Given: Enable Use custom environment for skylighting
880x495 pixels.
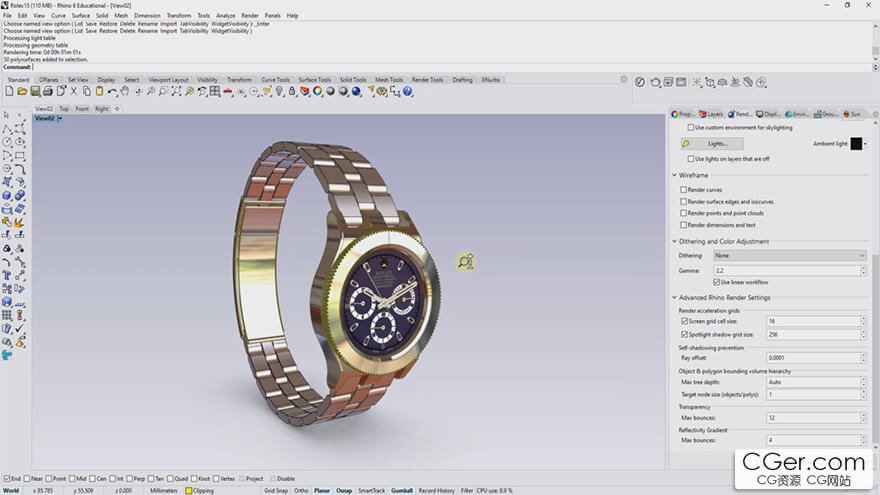Looking at the screenshot, I should [691, 127].
